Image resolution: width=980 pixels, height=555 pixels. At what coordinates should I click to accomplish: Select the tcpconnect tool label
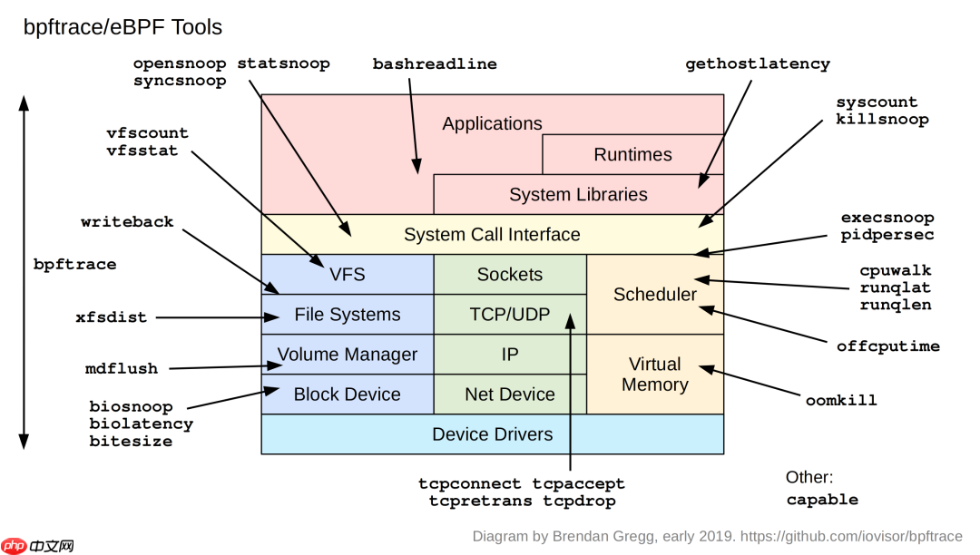pyautogui.click(x=469, y=483)
